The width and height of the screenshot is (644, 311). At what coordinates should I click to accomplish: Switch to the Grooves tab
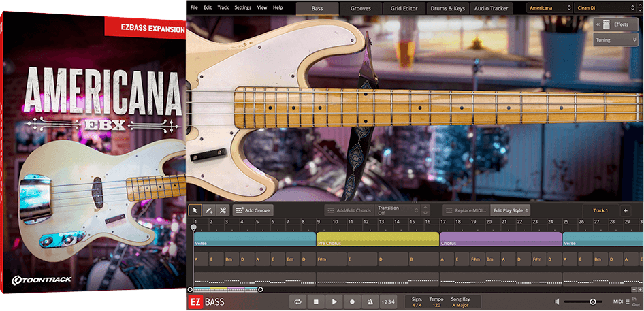point(361,8)
